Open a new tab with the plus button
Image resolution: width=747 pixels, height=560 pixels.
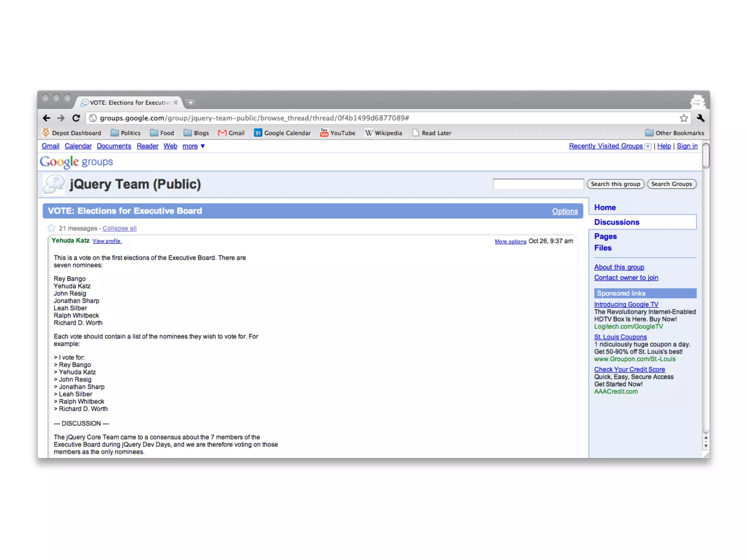(x=190, y=103)
